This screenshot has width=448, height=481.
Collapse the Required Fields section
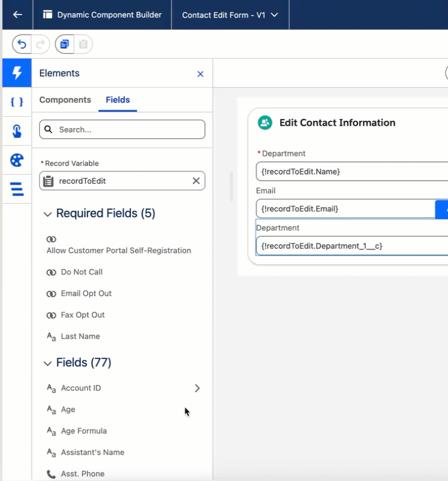(x=48, y=214)
